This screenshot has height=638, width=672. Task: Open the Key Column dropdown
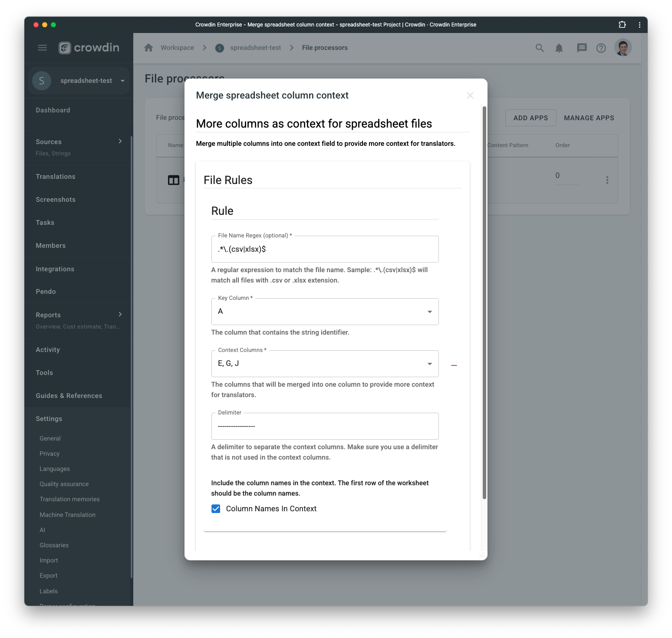(x=325, y=312)
